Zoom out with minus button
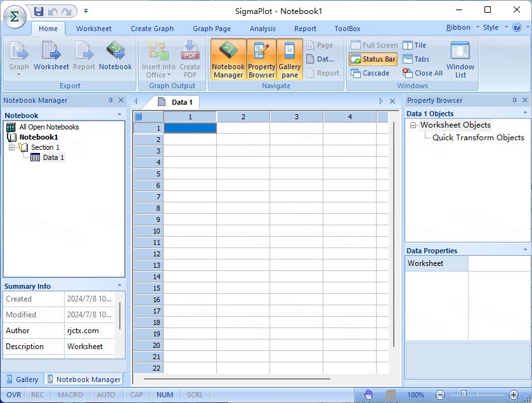The width and height of the screenshot is (532, 403). click(440, 395)
